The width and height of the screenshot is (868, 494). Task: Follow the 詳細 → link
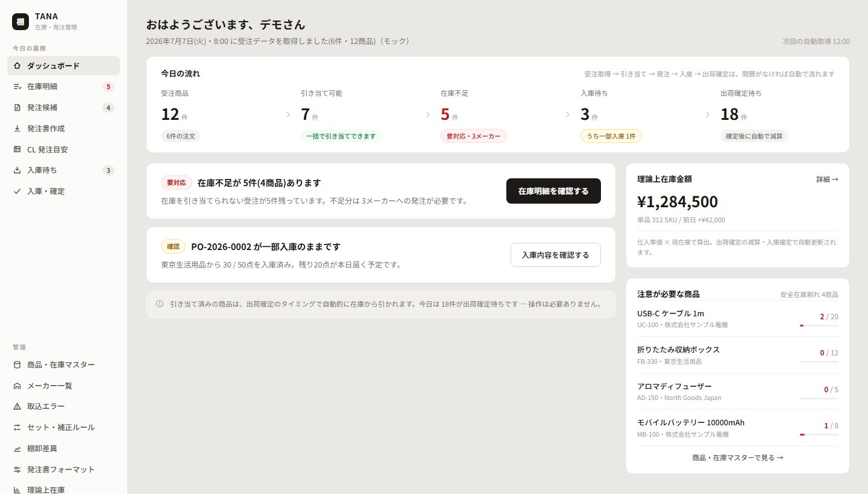click(827, 179)
